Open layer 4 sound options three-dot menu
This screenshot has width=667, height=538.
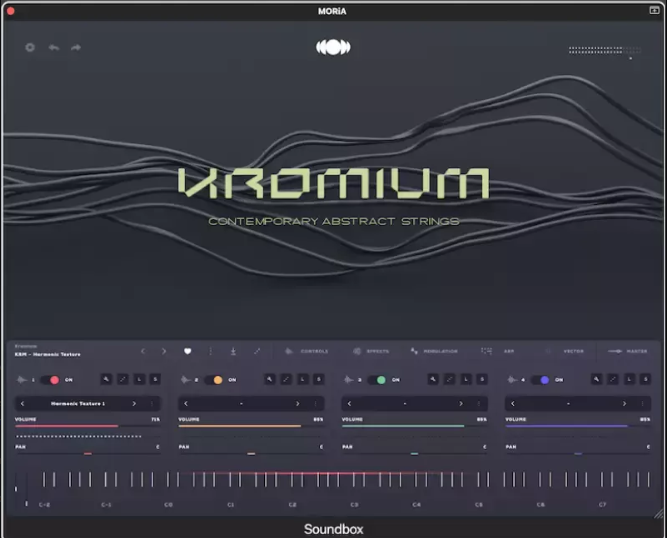[642, 403]
